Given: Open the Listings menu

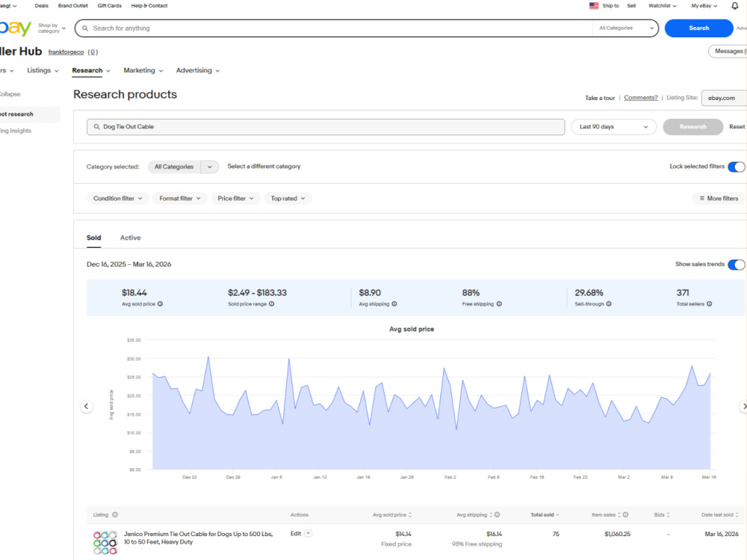Looking at the screenshot, I should (x=43, y=70).
